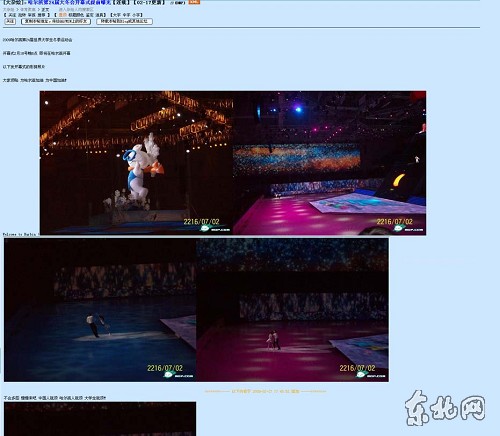Click the first option in the bracketed toolbar

point(12,15)
